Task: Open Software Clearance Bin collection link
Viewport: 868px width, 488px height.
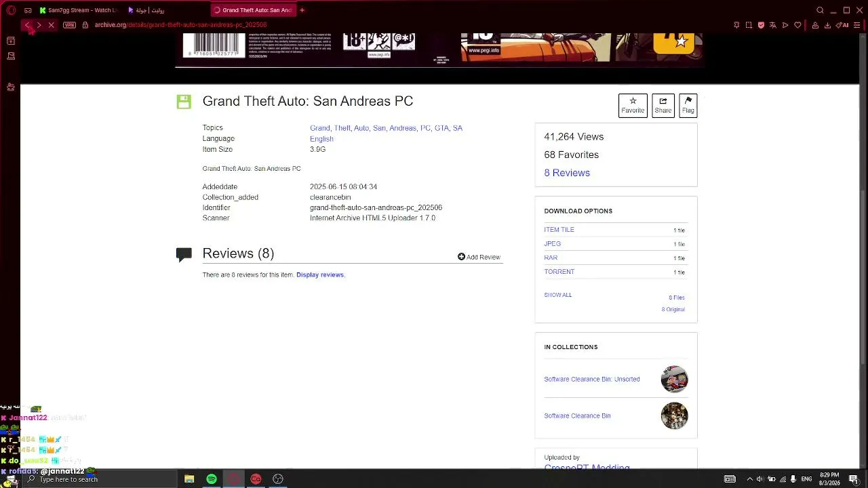Action: point(577,416)
